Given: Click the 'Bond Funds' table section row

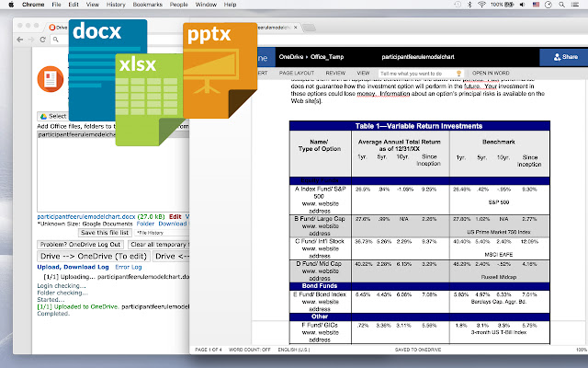Looking at the screenshot, I should click(420, 286).
